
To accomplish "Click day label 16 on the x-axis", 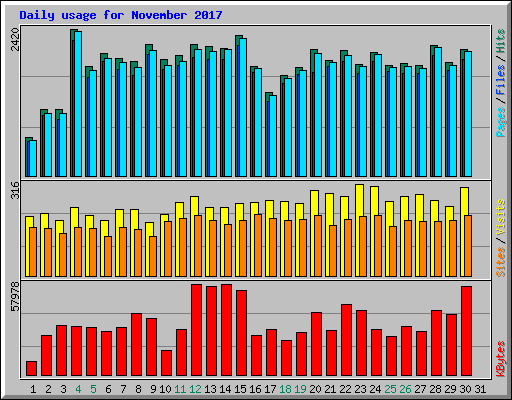I will [x=255, y=389].
